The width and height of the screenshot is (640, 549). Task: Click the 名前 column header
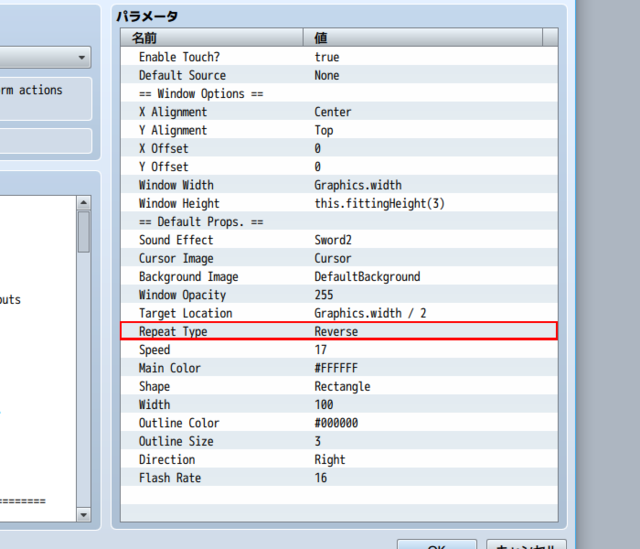point(212,38)
